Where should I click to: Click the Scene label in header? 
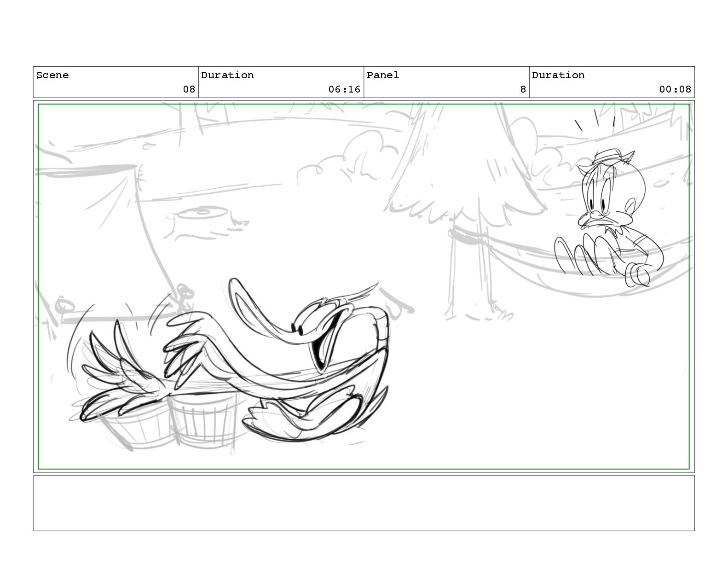(x=52, y=75)
